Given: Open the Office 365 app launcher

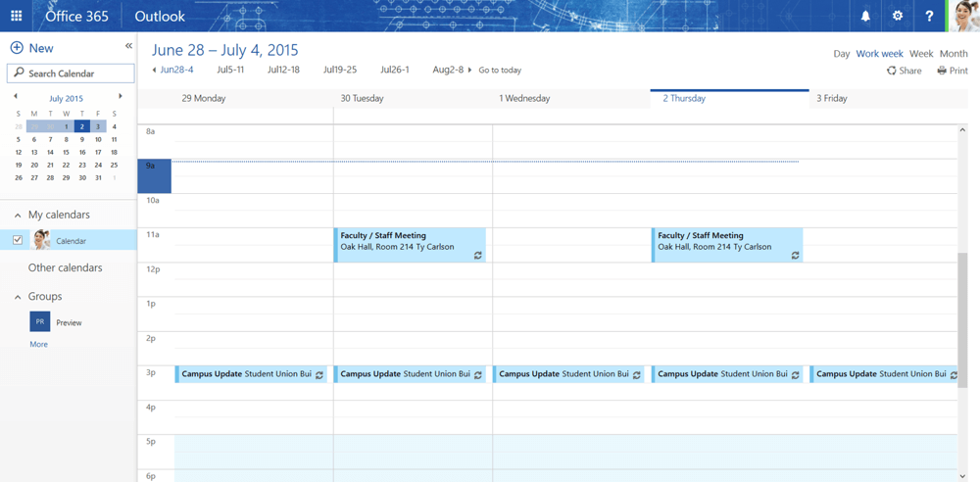Looking at the screenshot, I should click(16, 16).
